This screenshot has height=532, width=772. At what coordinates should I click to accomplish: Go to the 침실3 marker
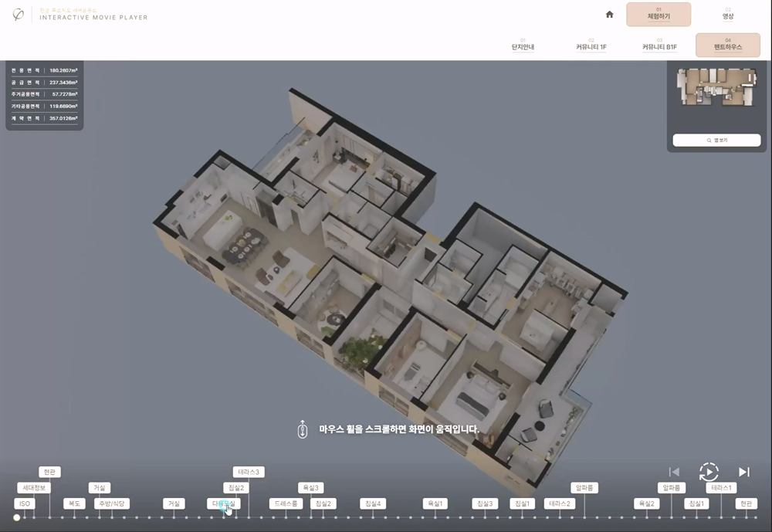[x=485, y=503]
